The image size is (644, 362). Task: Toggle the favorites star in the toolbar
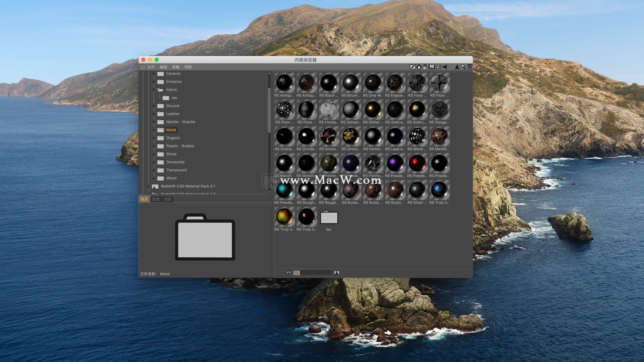click(x=438, y=67)
